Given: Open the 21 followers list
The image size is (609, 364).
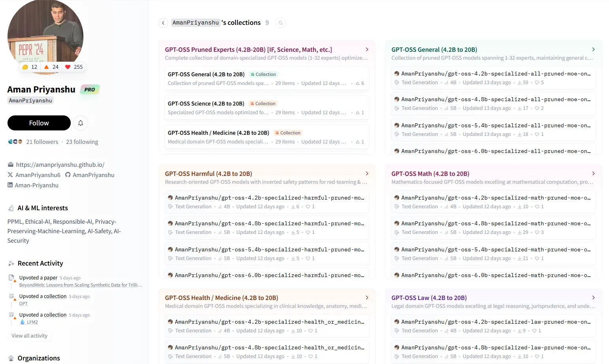Looking at the screenshot, I should coord(42,141).
